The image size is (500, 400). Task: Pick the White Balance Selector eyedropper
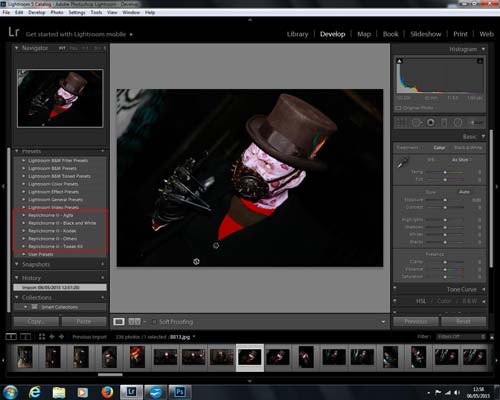coord(402,163)
